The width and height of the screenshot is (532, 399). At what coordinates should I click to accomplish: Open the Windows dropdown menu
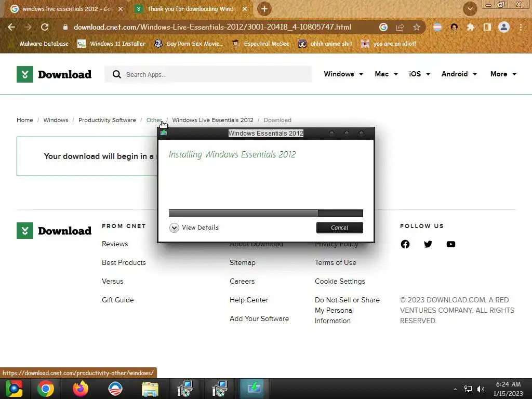(x=343, y=74)
